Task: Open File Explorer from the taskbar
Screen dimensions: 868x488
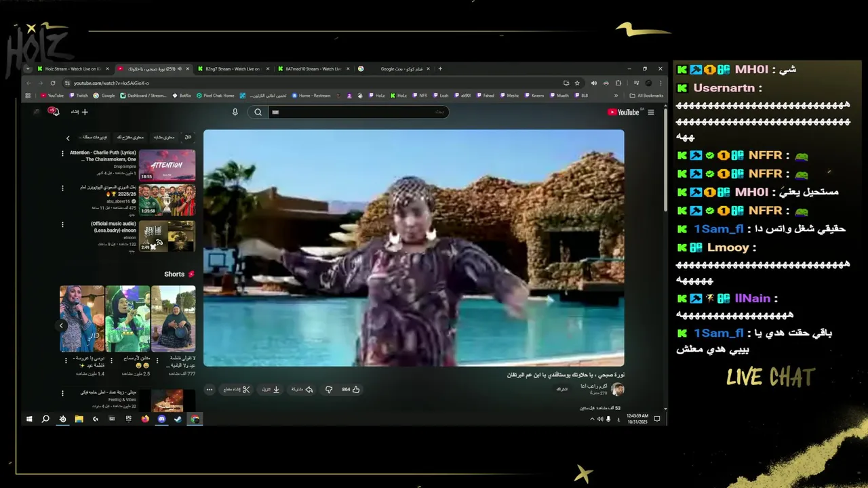Action: pos(79,419)
